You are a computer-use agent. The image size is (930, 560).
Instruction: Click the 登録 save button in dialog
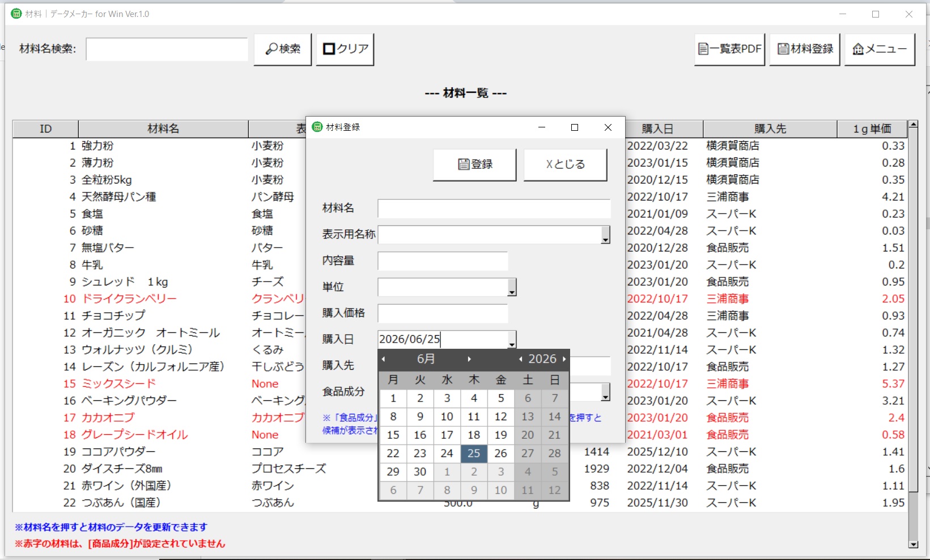click(x=475, y=164)
